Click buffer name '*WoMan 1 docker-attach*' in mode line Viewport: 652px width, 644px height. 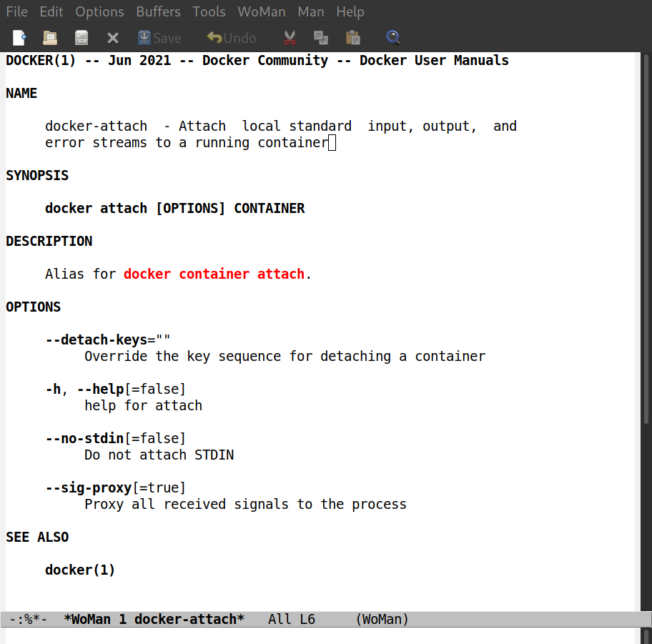154,620
